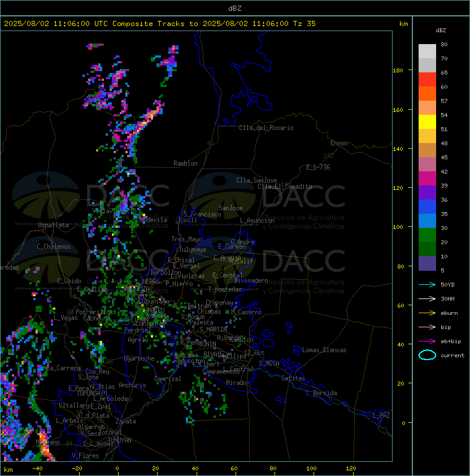Click the magenta eb+bip arrow in legend
The width and height of the screenshot is (470, 476).
point(427,341)
